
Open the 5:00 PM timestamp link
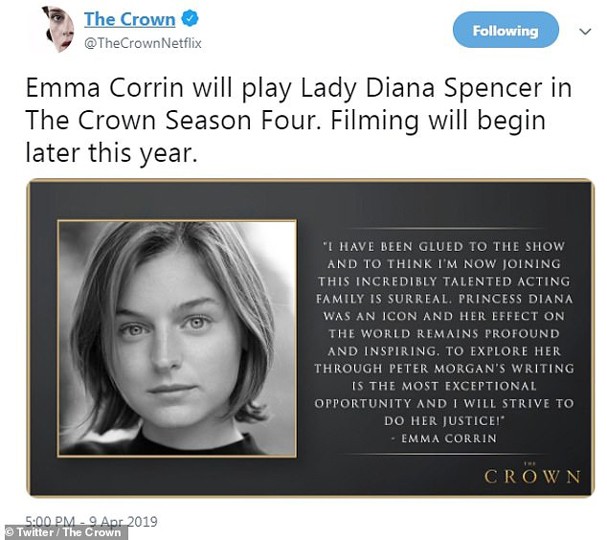click(x=50, y=522)
